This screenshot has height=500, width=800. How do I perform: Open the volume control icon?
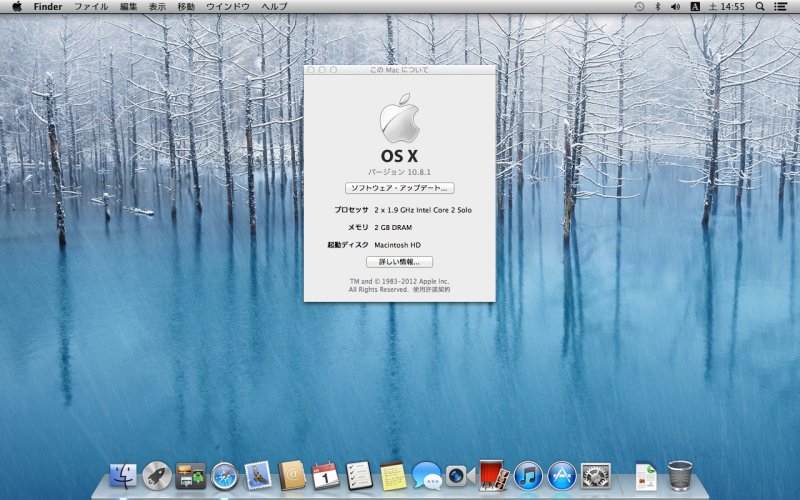(676, 7)
